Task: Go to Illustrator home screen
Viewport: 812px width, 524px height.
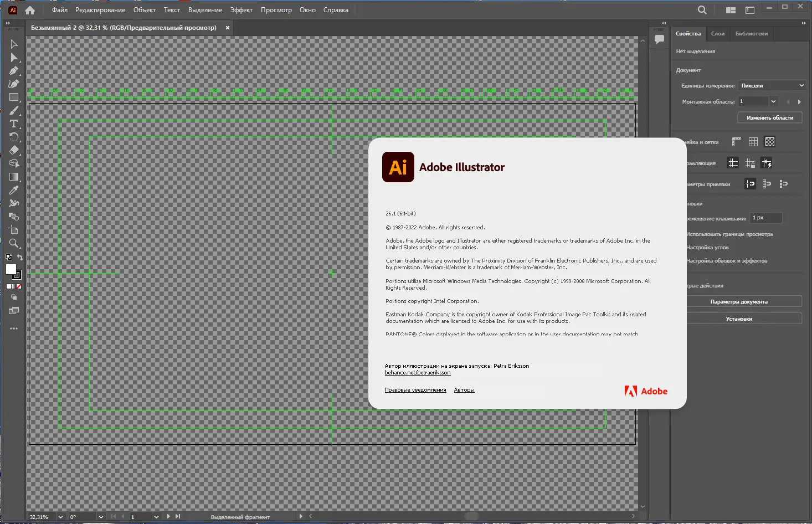Action: point(30,10)
